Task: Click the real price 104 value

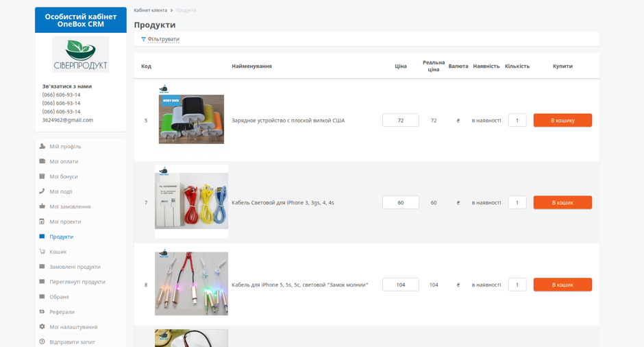Action: click(434, 285)
